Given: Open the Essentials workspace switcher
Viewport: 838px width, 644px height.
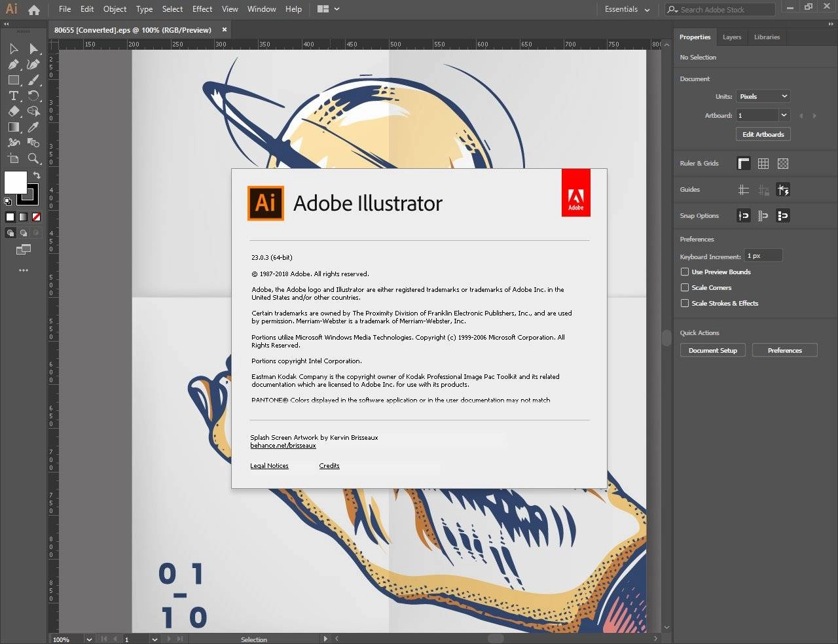Looking at the screenshot, I should click(627, 9).
